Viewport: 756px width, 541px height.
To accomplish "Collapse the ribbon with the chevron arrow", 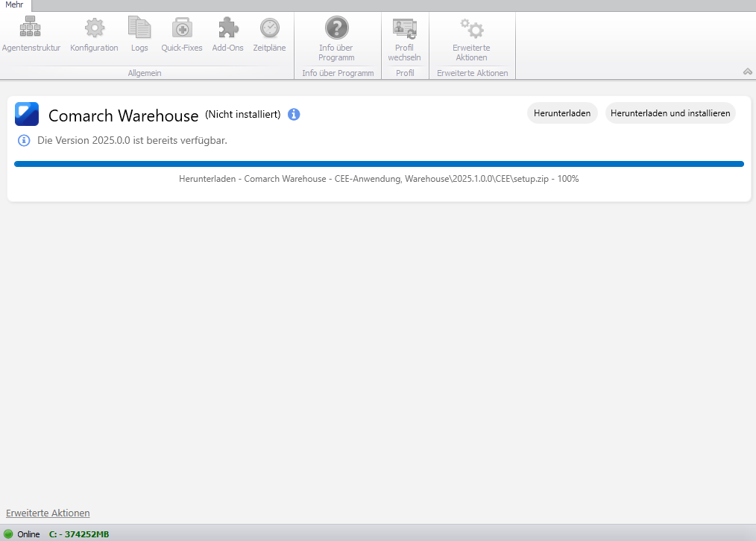I will pyautogui.click(x=747, y=72).
